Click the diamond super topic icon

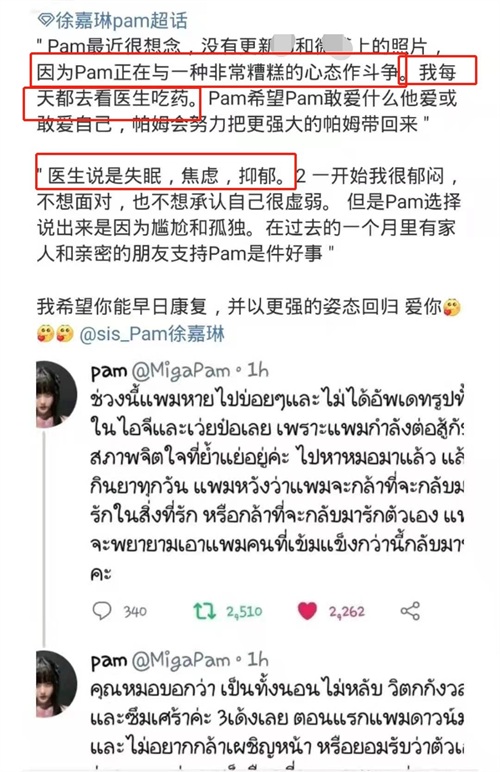coord(46,21)
